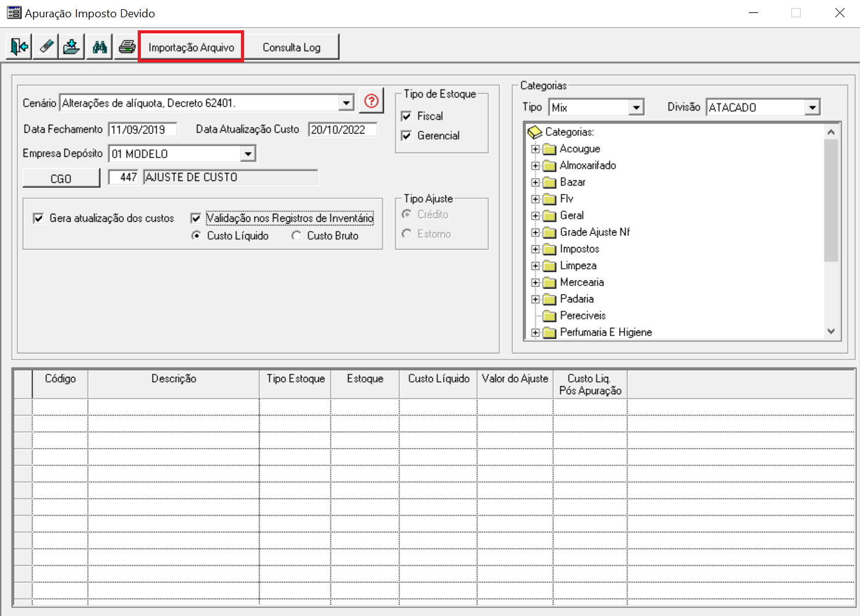Click the printer icon
Viewport: 860px width, 616px height.
click(x=127, y=47)
